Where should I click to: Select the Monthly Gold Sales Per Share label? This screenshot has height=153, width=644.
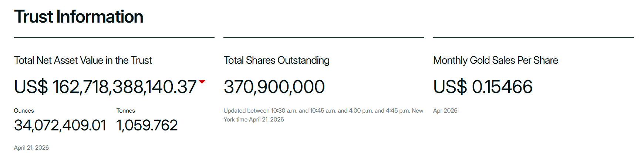(495, 60)
